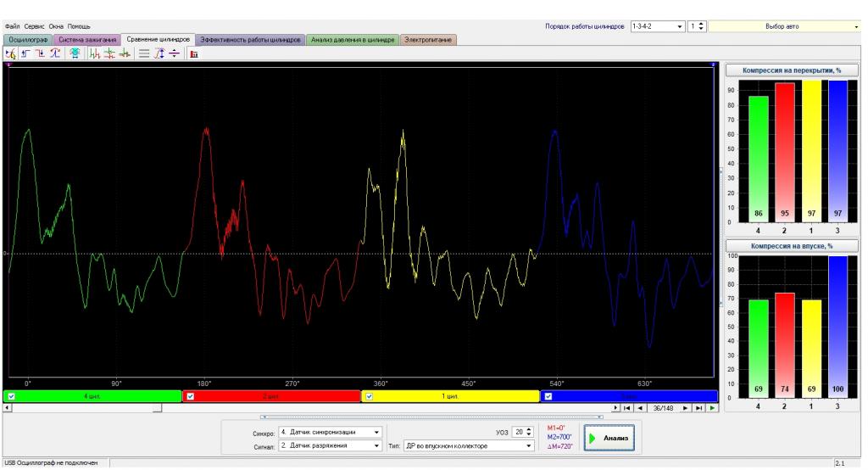This screenshot has height=470, width=868.
Task: Click the 4 цил. green cylinder strip
Action: pyautogui.click(x=92, y=396)
